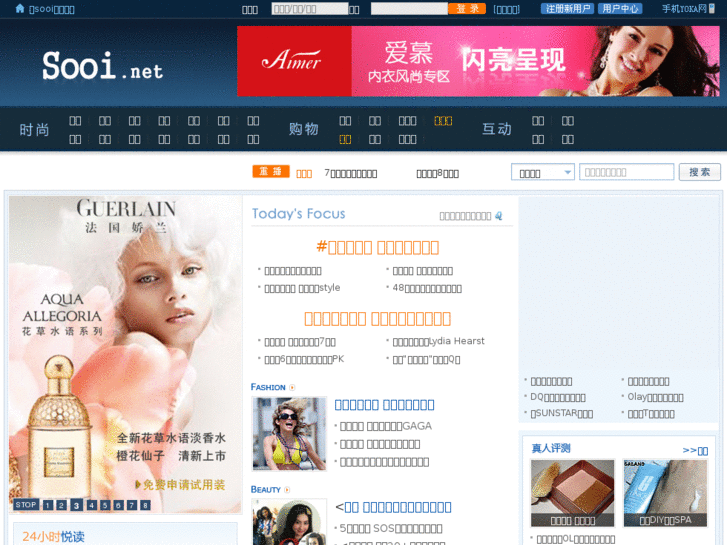727x545 pixels.
Task: Click the phone icon beside 手机YOKA网
Action: pos(712,8)
